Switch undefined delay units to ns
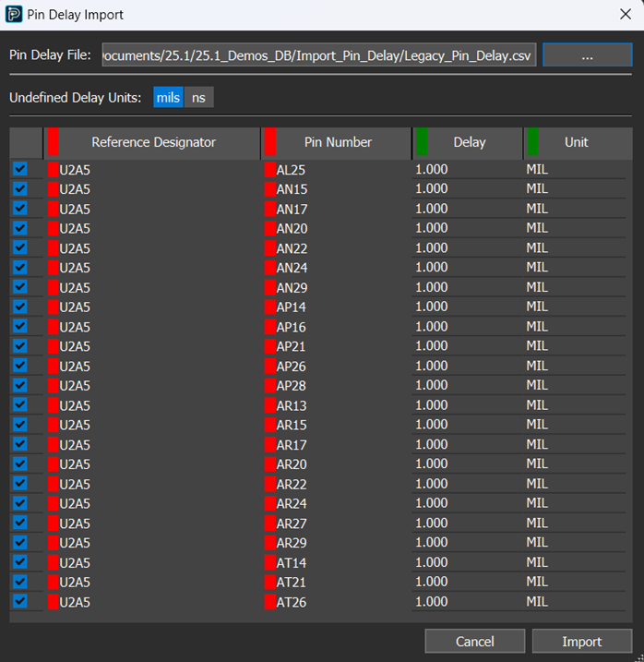The width and height of the screenshot is (644, 662). click(x=198, y=97)
